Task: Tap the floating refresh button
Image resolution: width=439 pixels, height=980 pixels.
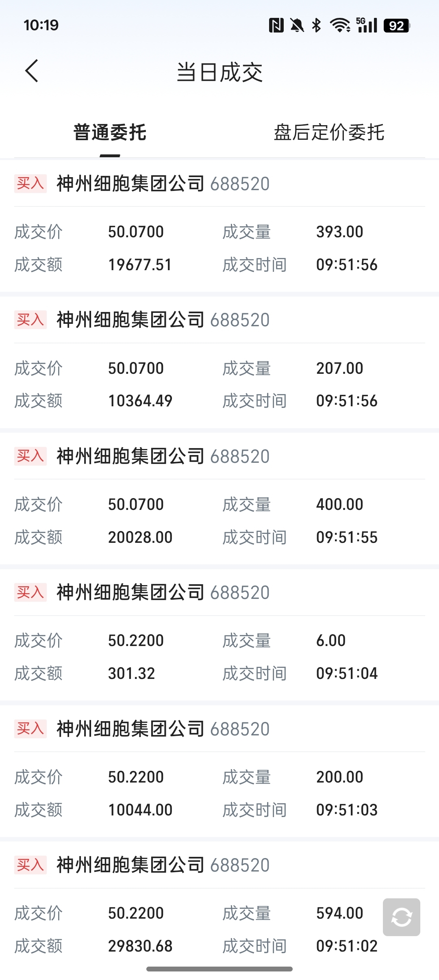Action: [401, 917]
